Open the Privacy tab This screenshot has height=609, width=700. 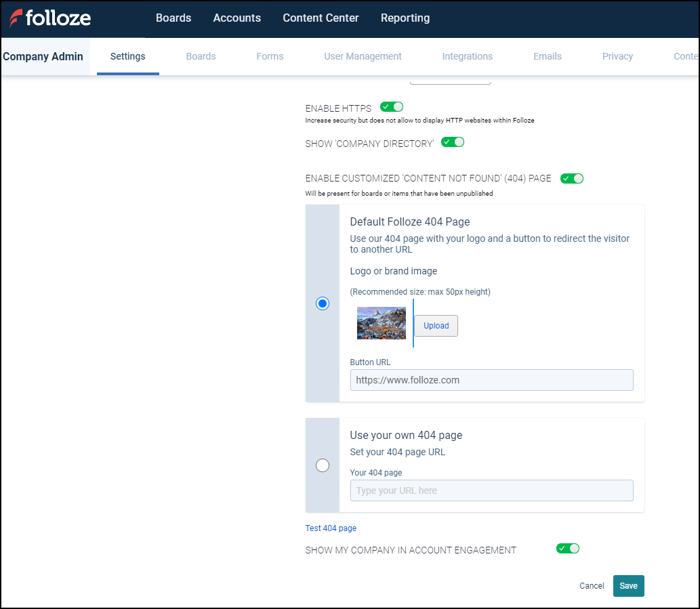[x=617, y=56]
